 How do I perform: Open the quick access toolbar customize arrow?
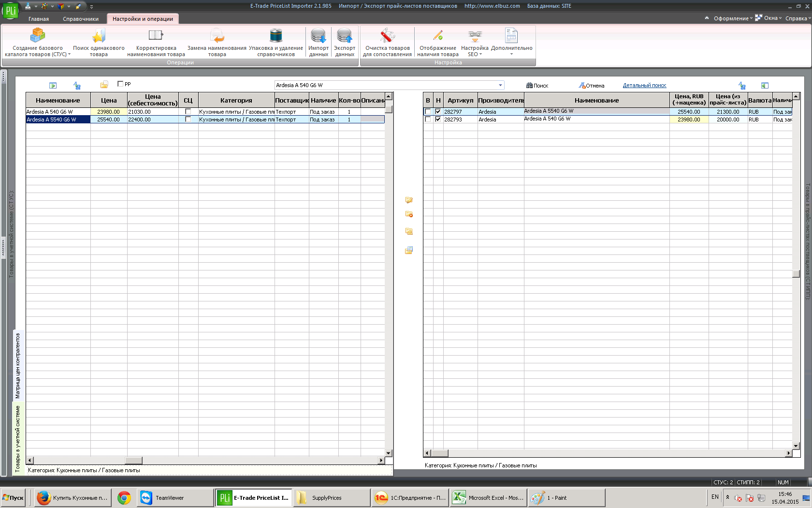pos(91,7)
